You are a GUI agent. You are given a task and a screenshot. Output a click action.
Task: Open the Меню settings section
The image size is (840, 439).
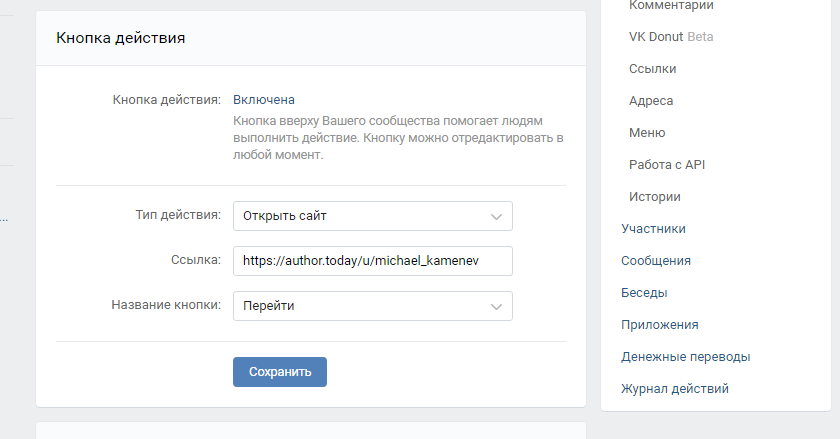click(647, 133)
